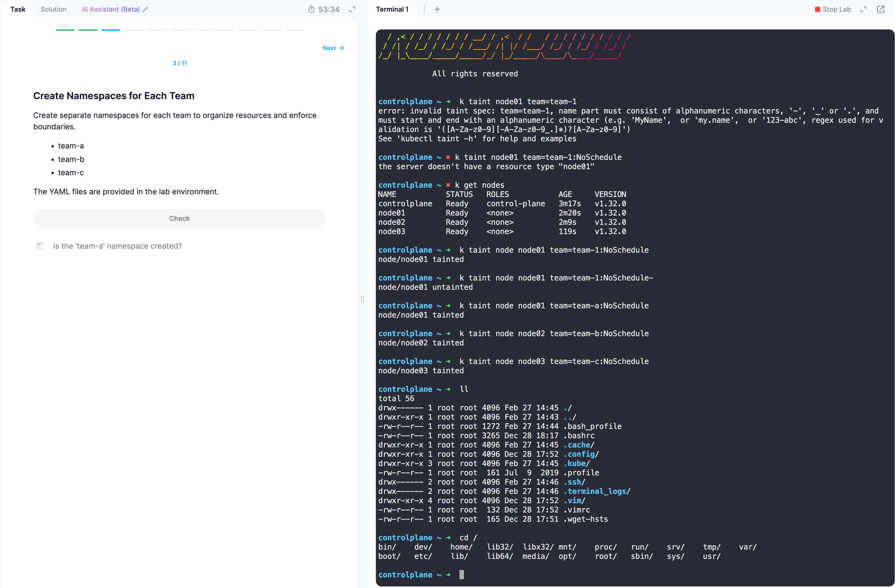This screenshot has height=588, width=895.
Task: Open a new terminal tab with plus icon
Action: [x=437, y=9]
